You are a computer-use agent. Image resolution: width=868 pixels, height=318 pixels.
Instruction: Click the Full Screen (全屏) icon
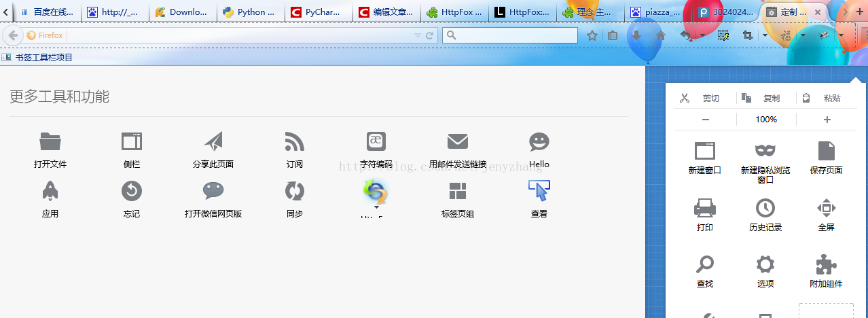pos(827,207)
